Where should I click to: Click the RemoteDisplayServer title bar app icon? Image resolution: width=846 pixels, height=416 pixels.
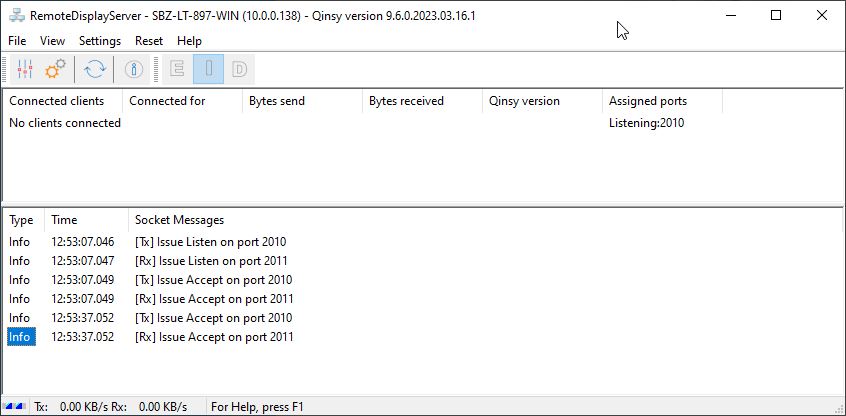point(17,16)
